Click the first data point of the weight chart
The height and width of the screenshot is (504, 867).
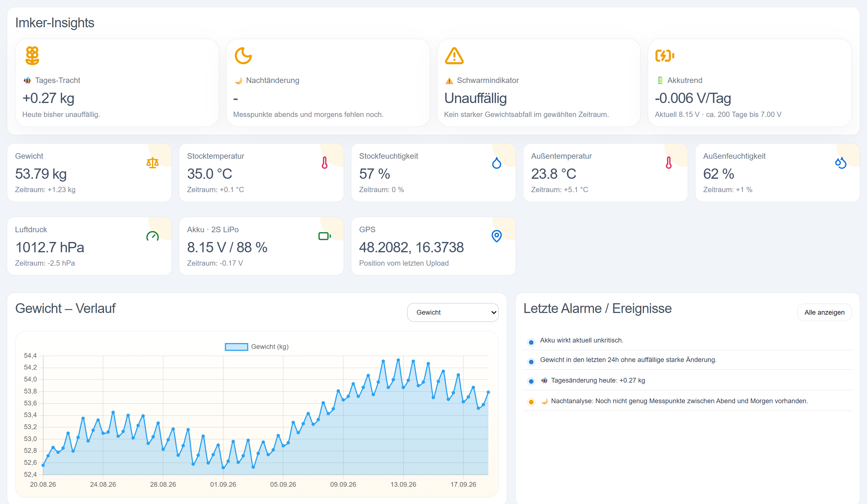[x=43, y=465]
